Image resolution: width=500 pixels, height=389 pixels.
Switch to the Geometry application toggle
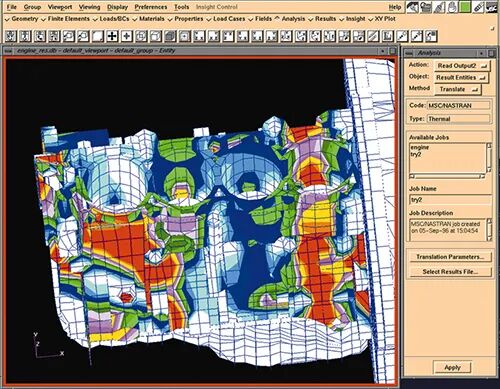point(21,19)
